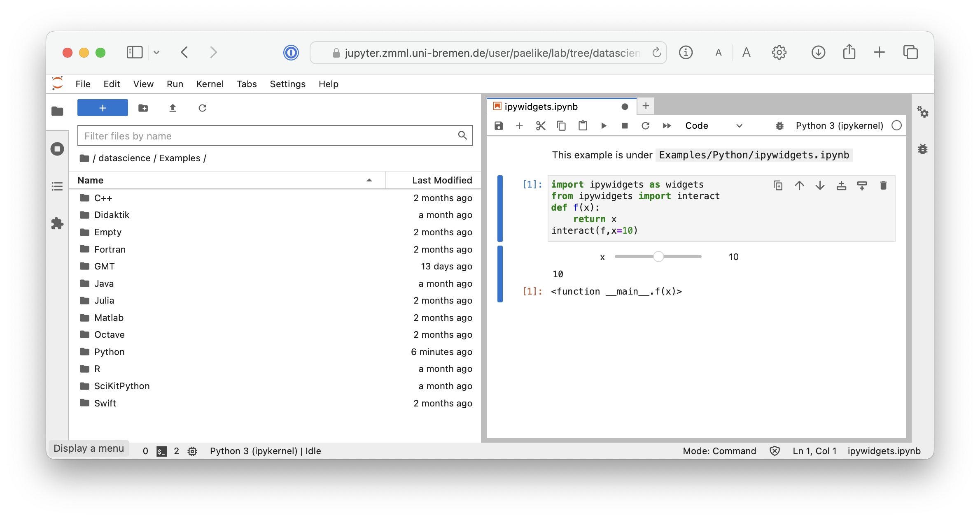Open the extension manager puzzle icon
The height and width of the screenshot is (520, 980).
pyautogui.click(x=57, y=223)
